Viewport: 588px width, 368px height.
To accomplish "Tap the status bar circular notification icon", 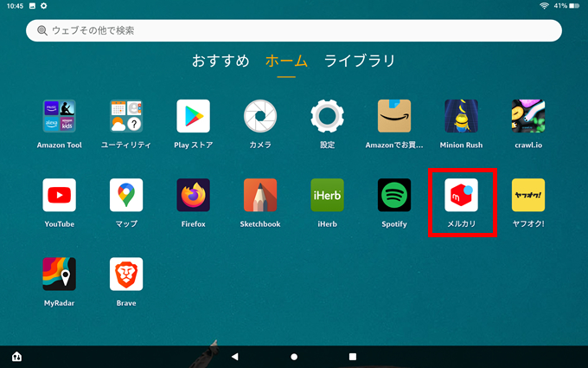I will point(44,6).
